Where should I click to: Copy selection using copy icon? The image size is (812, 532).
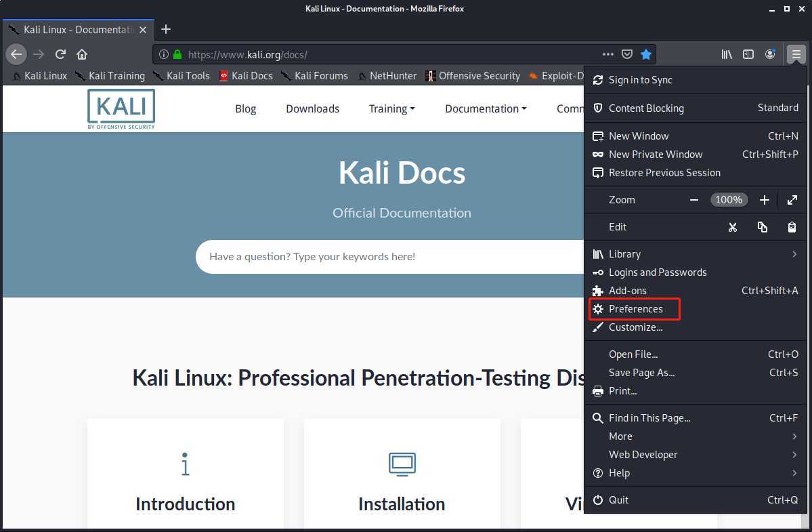[x=763, y=227]
